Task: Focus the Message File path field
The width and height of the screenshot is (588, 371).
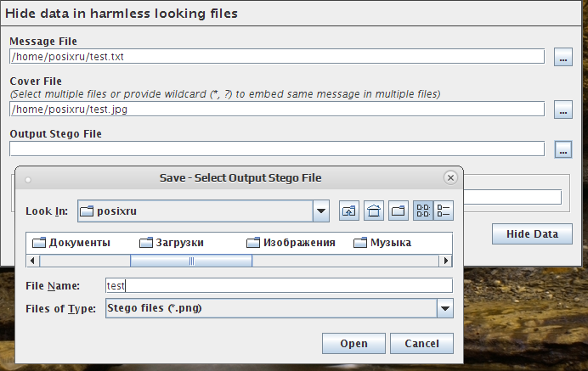Action: pos(277,57)
